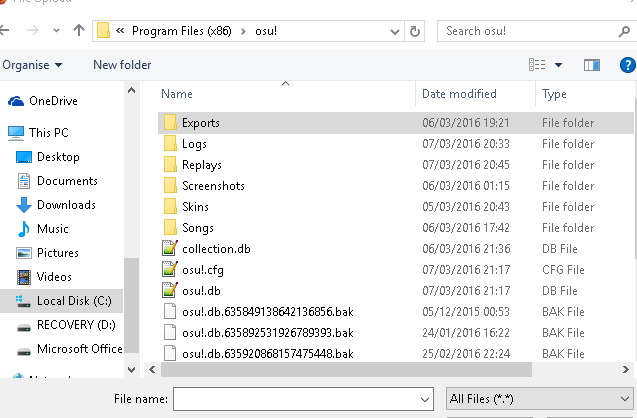
Task: Open Documents in navigation pane
Action: point(67,181)
